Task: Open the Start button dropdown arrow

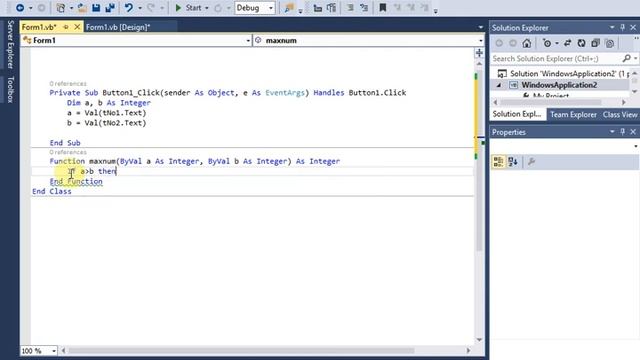Action: coord(207,8)
